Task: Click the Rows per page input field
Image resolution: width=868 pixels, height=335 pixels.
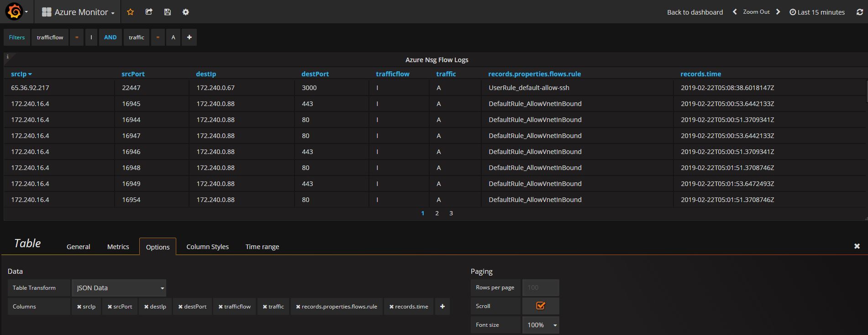Action: 541,288
